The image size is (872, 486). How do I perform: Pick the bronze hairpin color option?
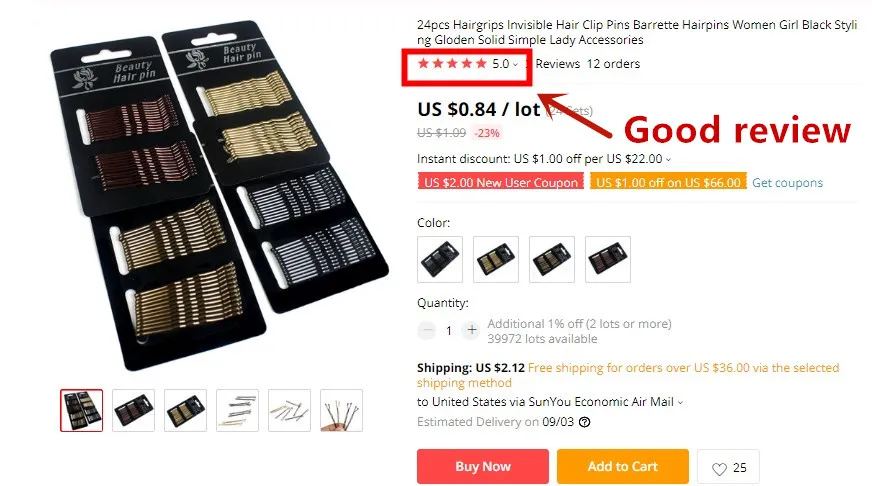552,259
